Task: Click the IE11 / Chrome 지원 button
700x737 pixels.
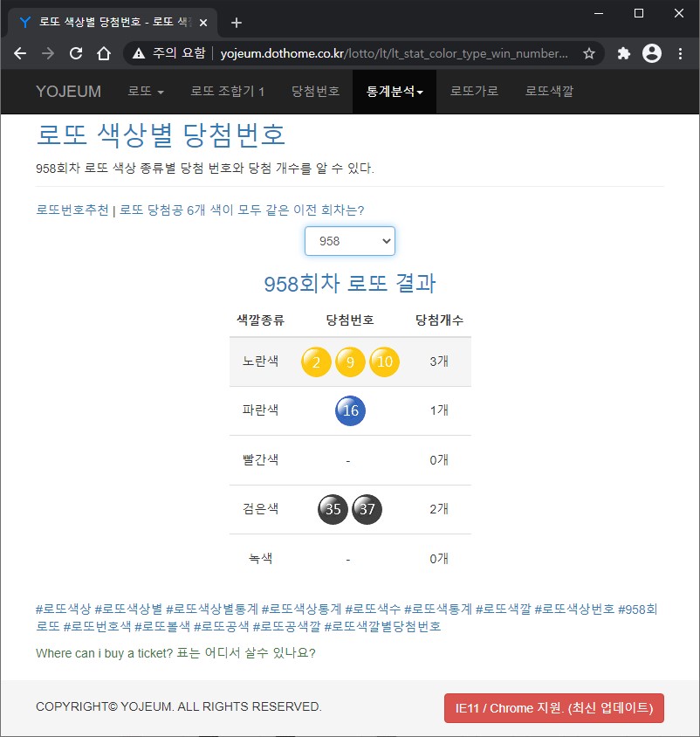Action: point(554,708)
